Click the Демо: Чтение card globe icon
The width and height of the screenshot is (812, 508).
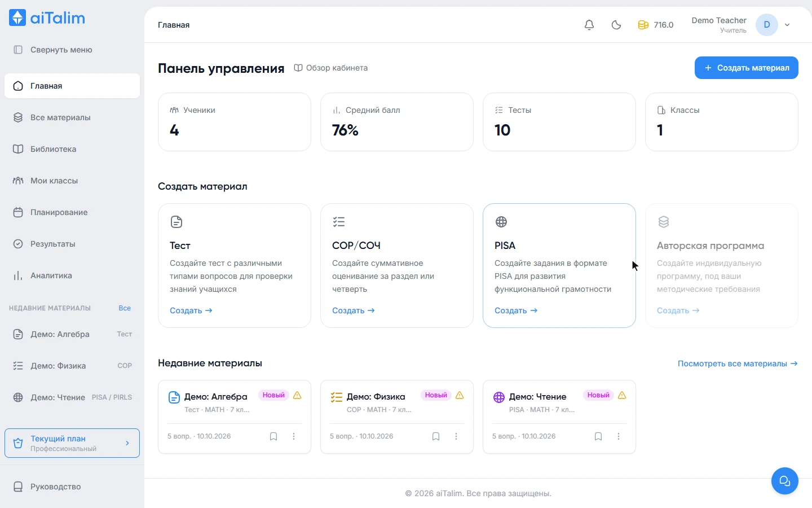499,397
